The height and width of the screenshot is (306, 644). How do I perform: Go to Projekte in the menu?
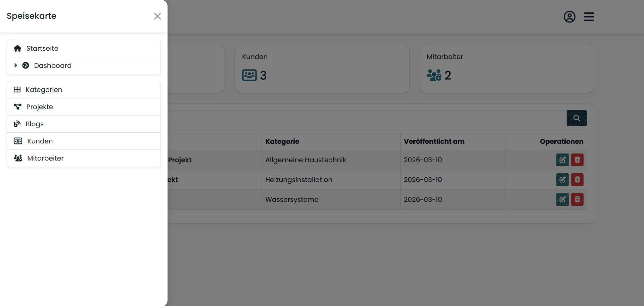pos(40,107)
